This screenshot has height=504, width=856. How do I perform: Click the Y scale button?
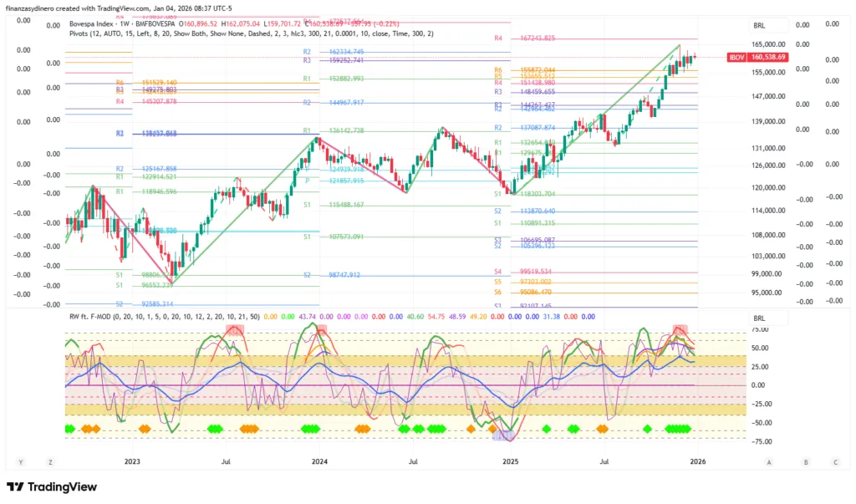coord(21,461)
